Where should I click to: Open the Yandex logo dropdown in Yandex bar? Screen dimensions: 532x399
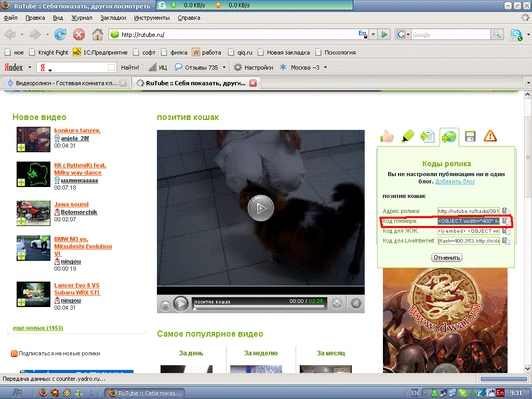tap(30, 68)
